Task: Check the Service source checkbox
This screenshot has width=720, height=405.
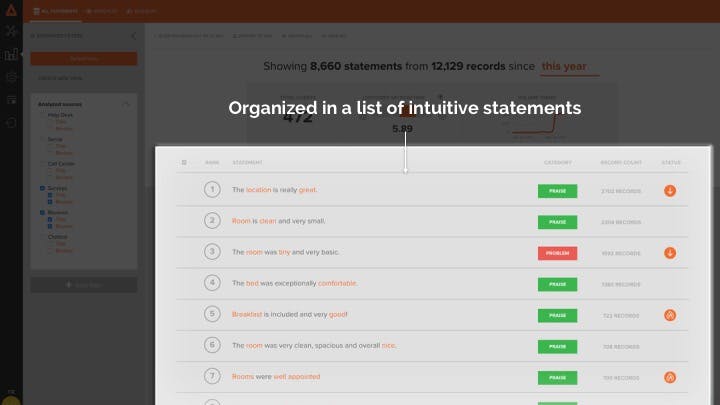Action: point(42,139)
